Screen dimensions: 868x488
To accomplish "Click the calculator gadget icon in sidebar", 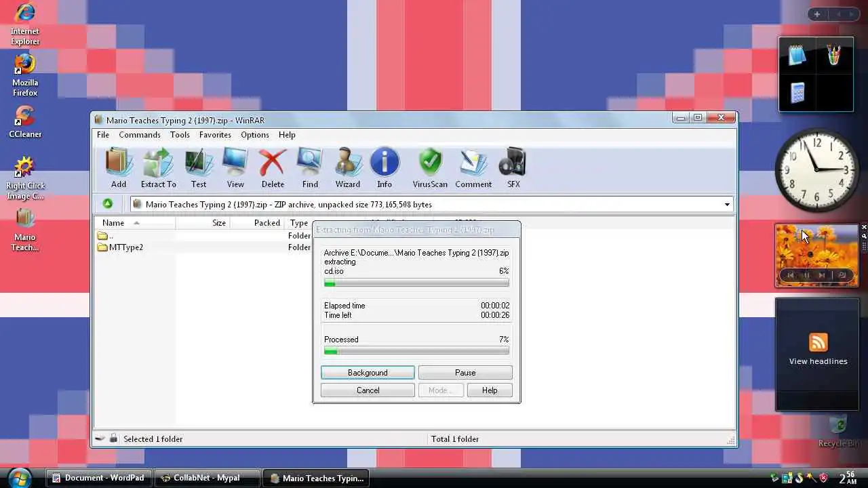I will click(797, 92).
